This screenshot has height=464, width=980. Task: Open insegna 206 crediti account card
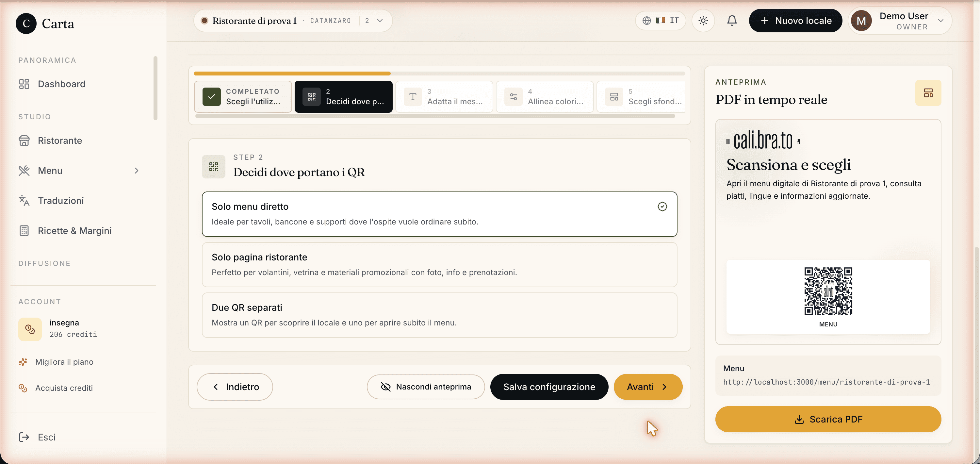point(84,329)
